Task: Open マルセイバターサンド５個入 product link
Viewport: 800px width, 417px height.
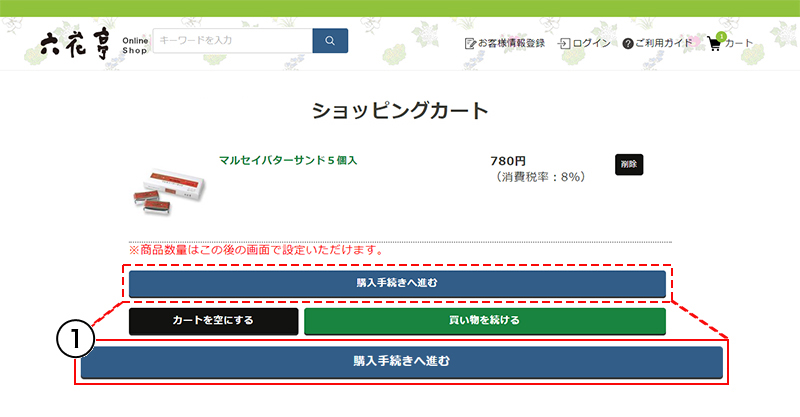Action: [288, 160]
